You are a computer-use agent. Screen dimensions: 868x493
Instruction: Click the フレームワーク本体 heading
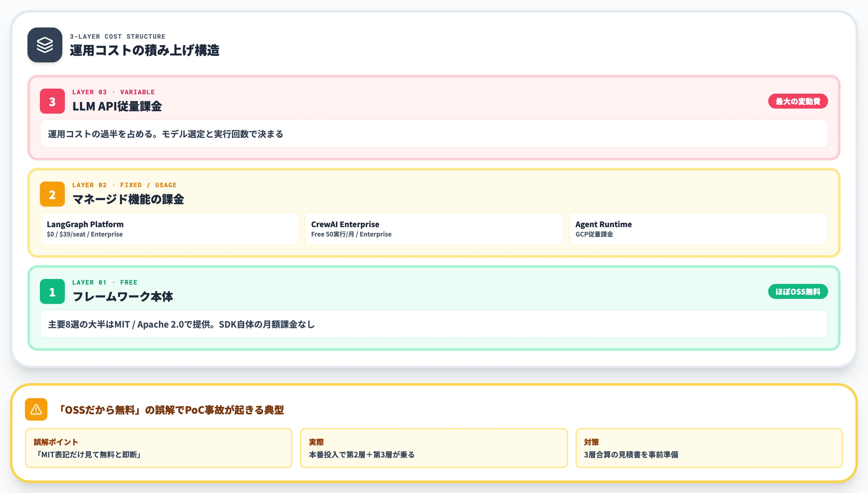click(123, 297)
